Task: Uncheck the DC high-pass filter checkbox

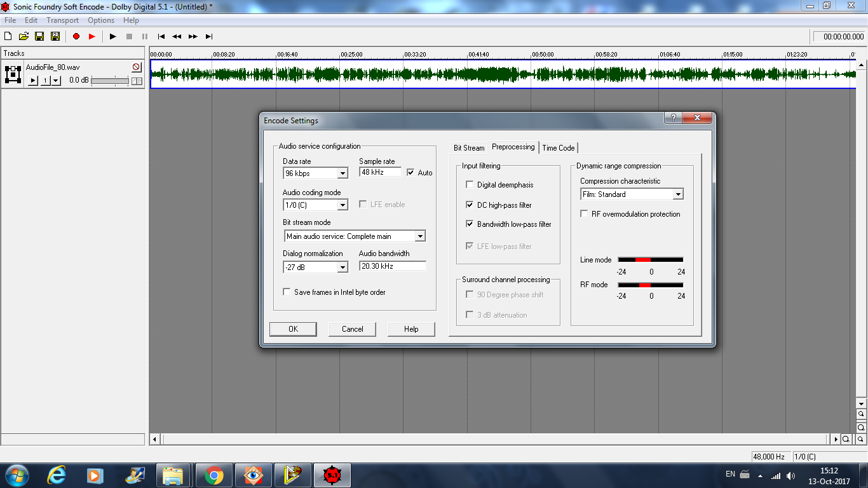Action: pos(470,205)
